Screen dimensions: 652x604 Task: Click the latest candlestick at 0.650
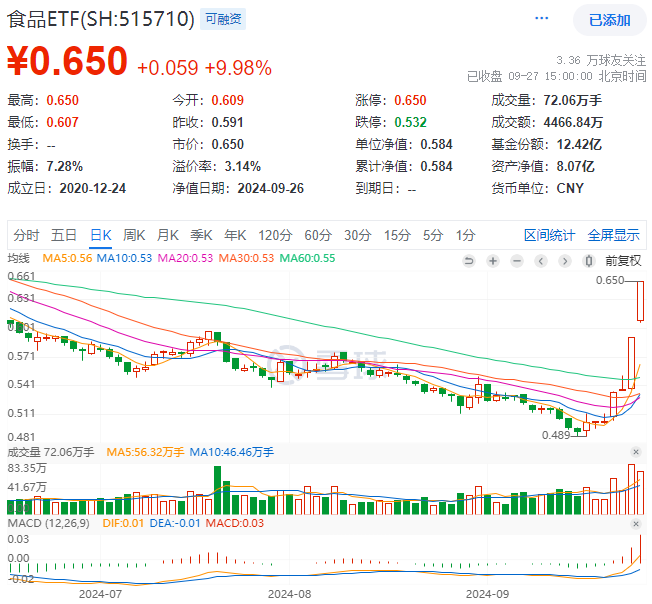point(640,301)
